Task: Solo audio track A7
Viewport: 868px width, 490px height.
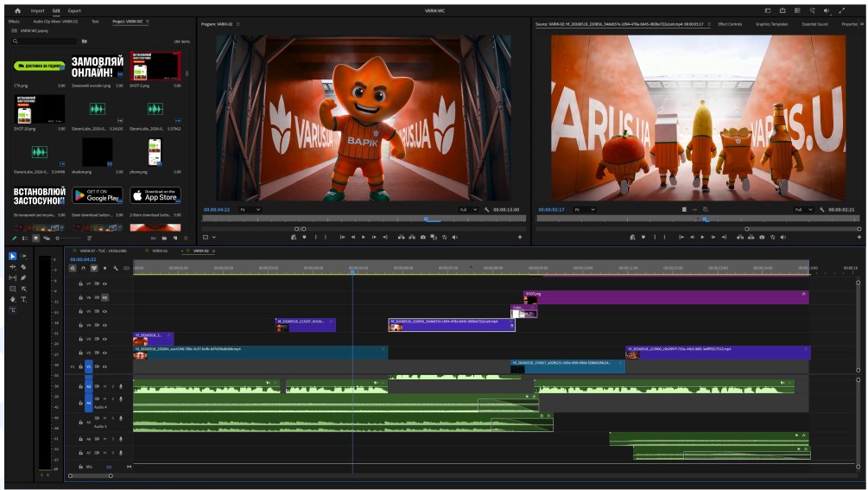Action: click(113, 453)
